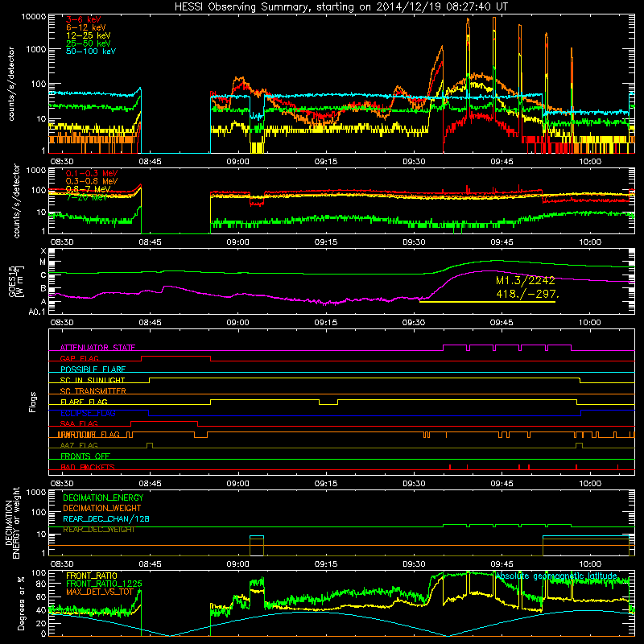Click the M1.3/2242 flare annotation

click(526, 280)
